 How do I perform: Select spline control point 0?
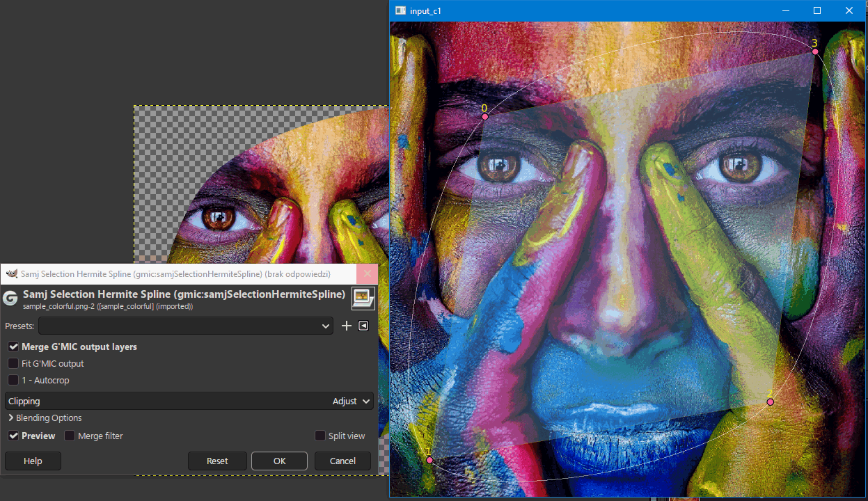coord(485,116)
